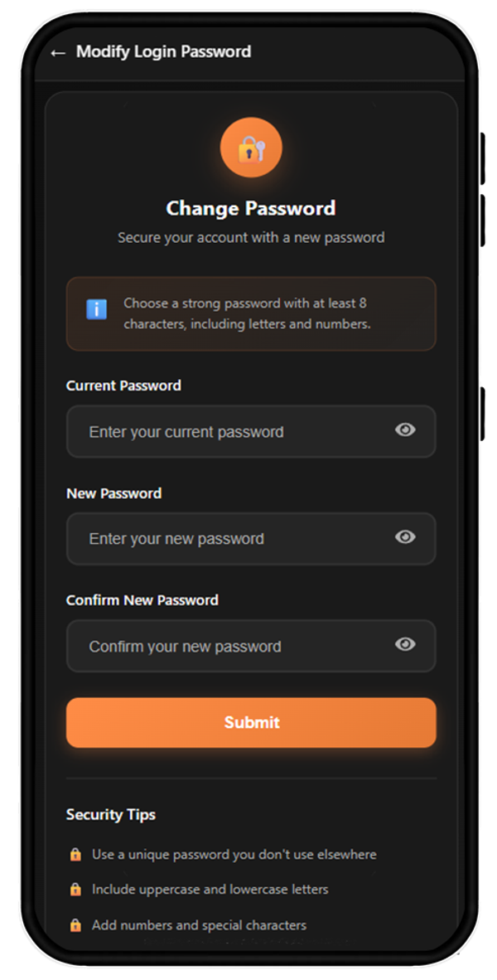This screenshot has height=980, width=497.
Task: Click the orange lock and key icon
Action: pos(251,148)
